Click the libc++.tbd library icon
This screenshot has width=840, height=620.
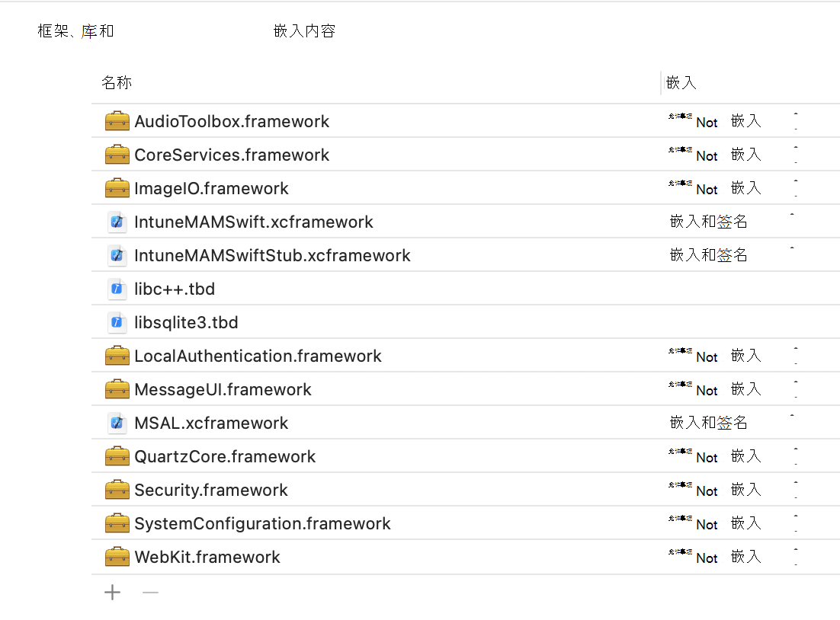coord(117,289)
